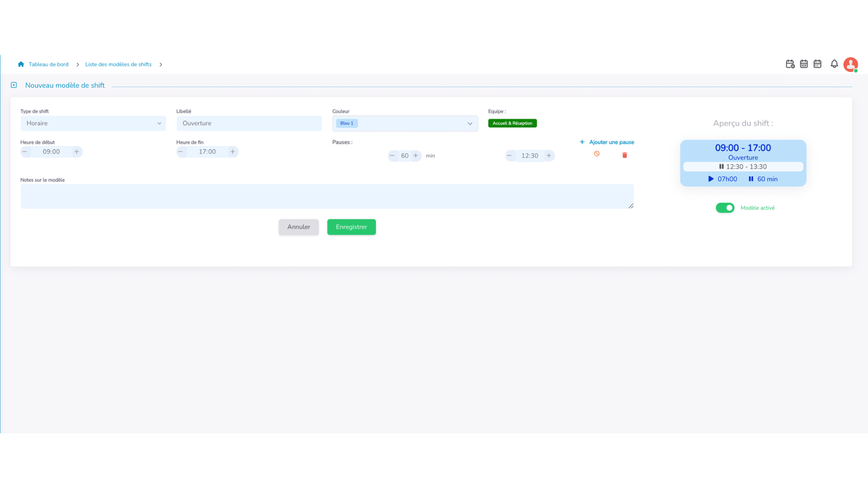Open notifications bell
This screenshot has width=868, height=488.
[834, 64]
